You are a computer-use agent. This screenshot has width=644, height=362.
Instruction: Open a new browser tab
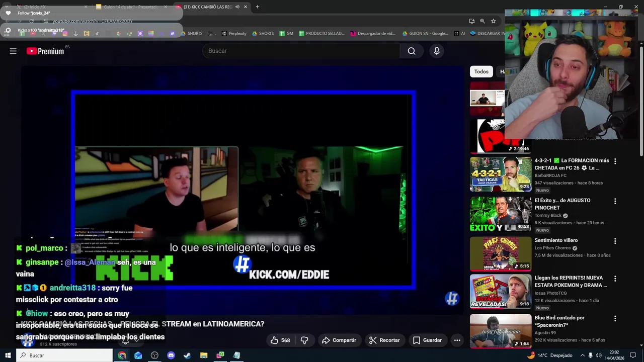click(257, 7)
